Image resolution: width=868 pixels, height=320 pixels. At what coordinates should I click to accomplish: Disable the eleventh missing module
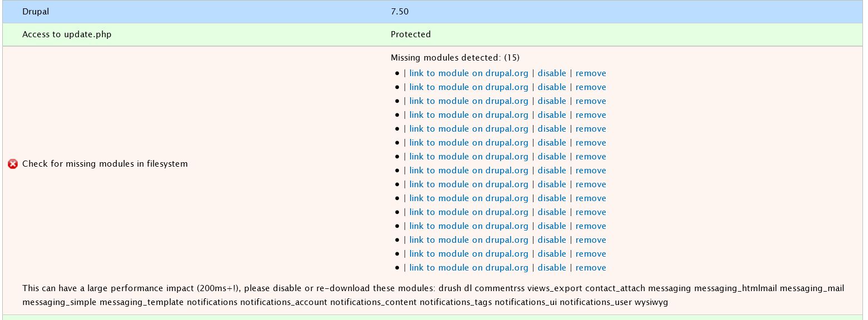pos(552,212)
